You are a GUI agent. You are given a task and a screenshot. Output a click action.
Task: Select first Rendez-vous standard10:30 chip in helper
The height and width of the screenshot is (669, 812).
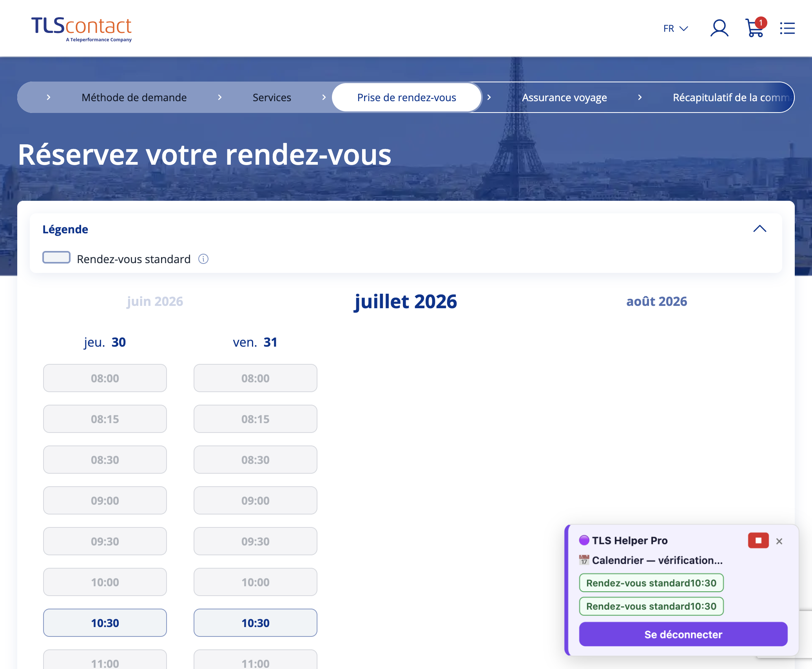click(x=651, y=583)
